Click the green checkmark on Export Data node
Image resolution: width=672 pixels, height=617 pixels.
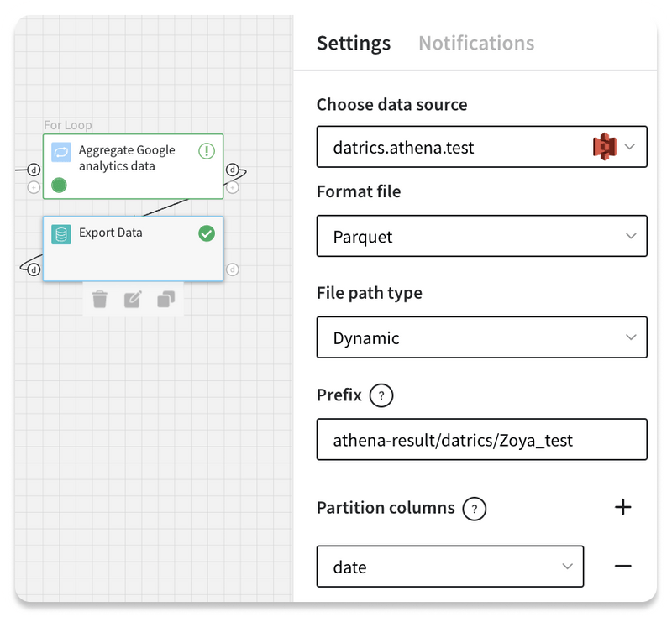point(207,233)
